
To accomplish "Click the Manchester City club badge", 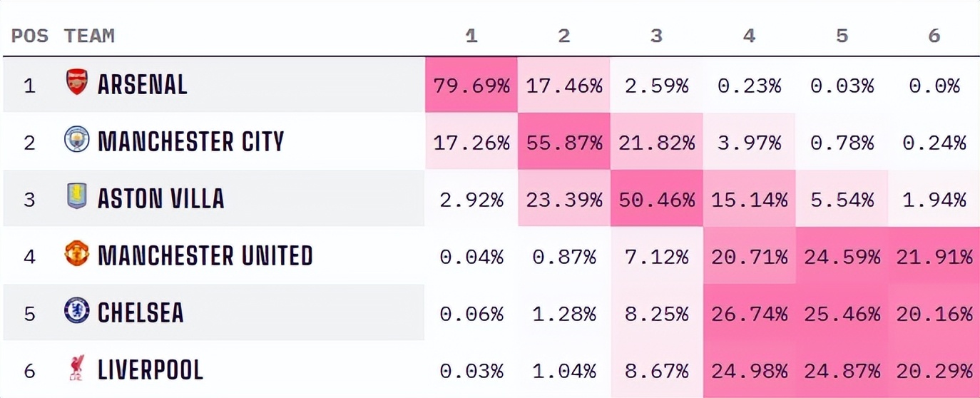I will coord(76,140).
